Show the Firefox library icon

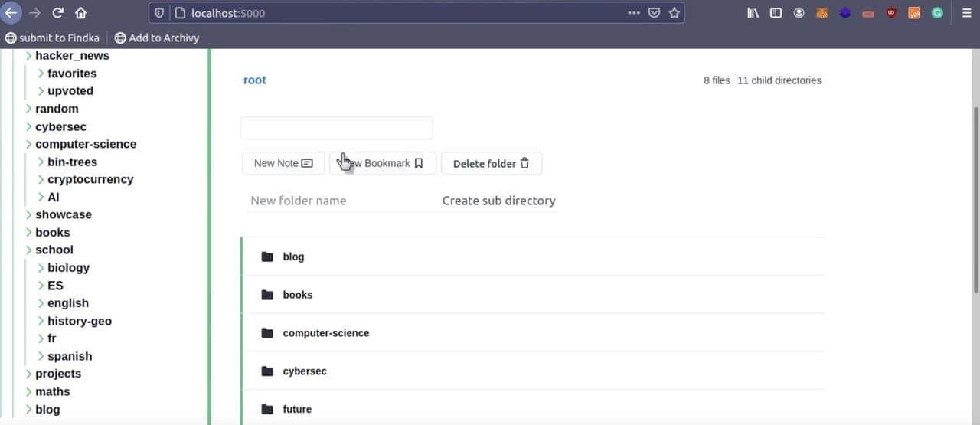click(753, 13)
